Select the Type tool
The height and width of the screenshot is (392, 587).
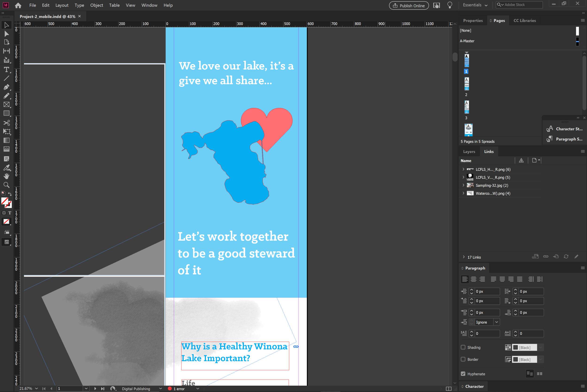[x=7, y=70]
